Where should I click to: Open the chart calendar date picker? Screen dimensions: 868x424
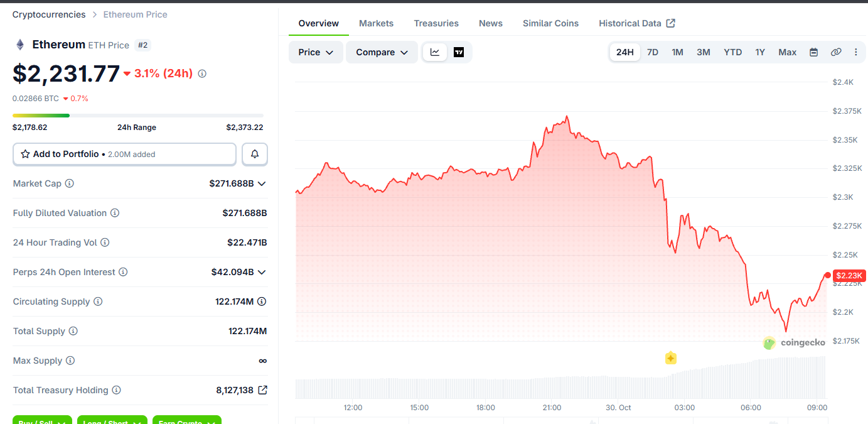(x=813, y=52)
